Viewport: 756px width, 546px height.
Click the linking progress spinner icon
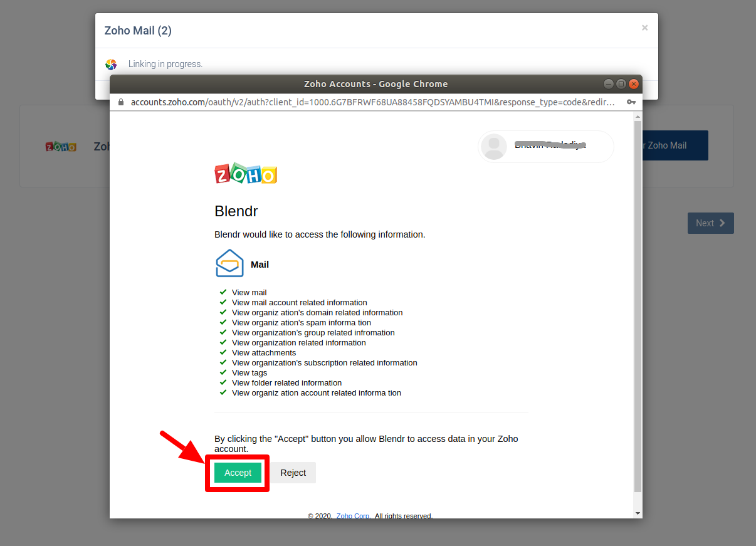point(111,64)
